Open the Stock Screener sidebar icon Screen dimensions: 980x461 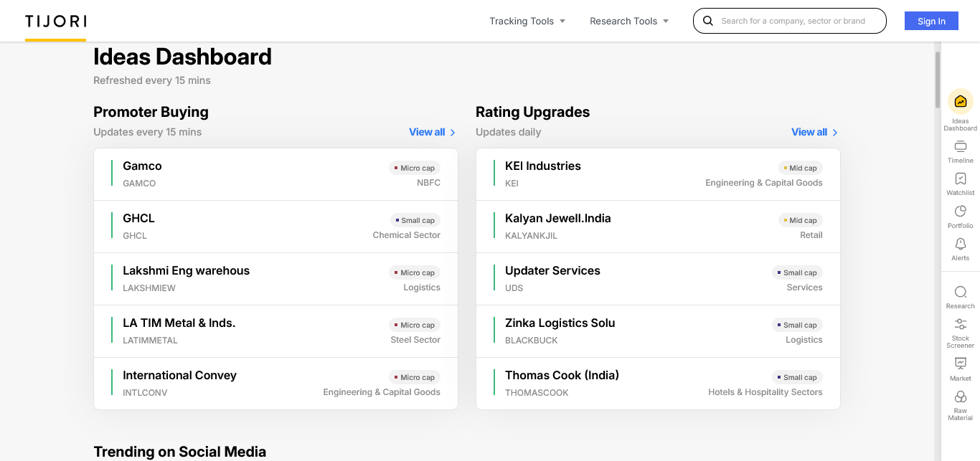pos(960,325)
